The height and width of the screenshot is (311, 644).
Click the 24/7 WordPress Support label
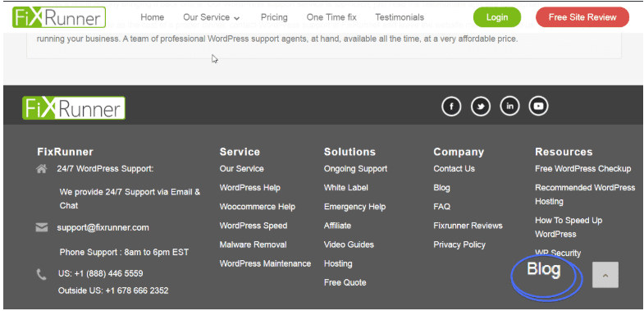tap(105, 169)
